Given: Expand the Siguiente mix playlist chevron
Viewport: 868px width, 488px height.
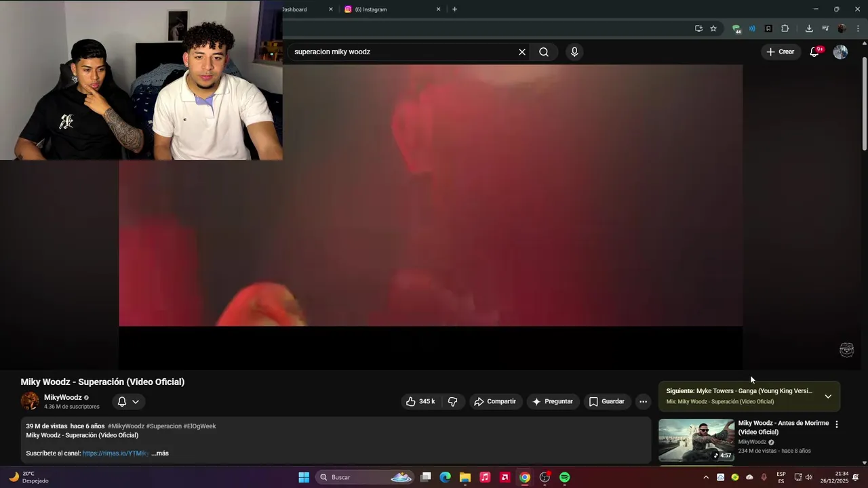Looking at the screenshot, I should 828,396.
